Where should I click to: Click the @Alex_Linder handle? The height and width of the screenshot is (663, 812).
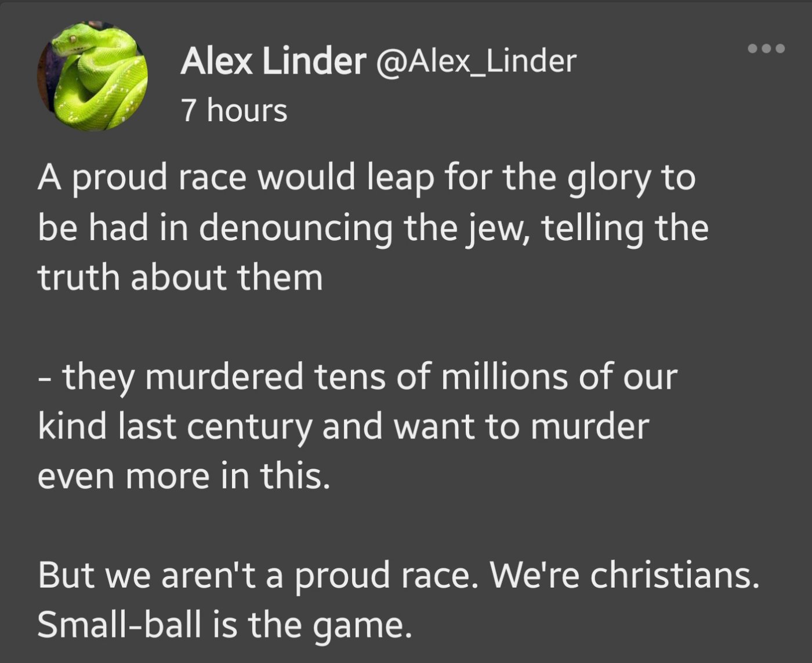point(476,61)
